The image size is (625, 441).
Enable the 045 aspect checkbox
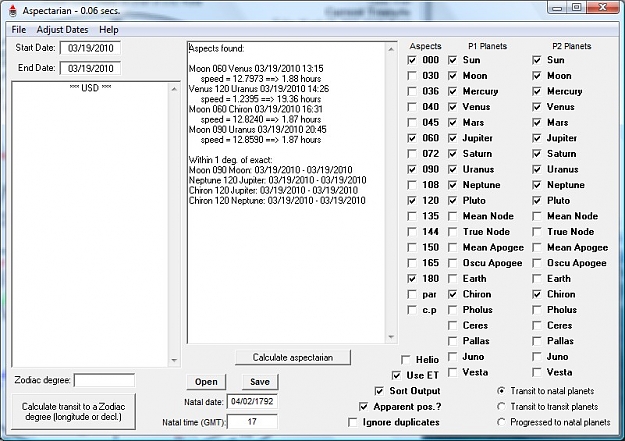point(412,122)
